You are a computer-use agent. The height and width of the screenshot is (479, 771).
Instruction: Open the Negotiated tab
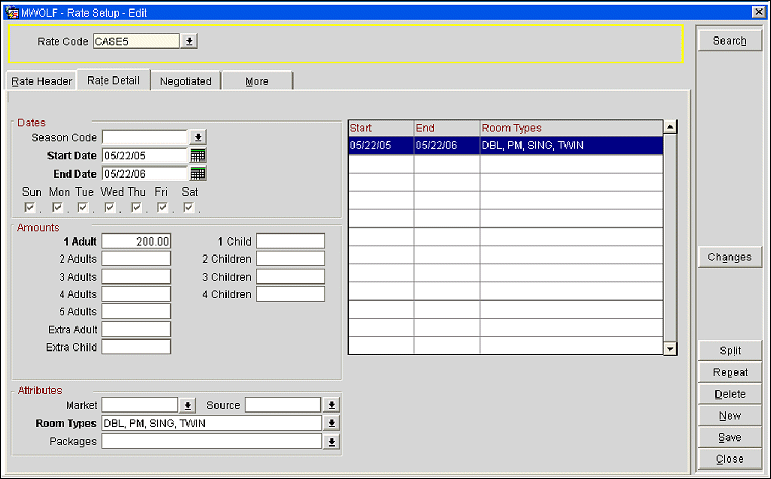click(x=186, y=81)
